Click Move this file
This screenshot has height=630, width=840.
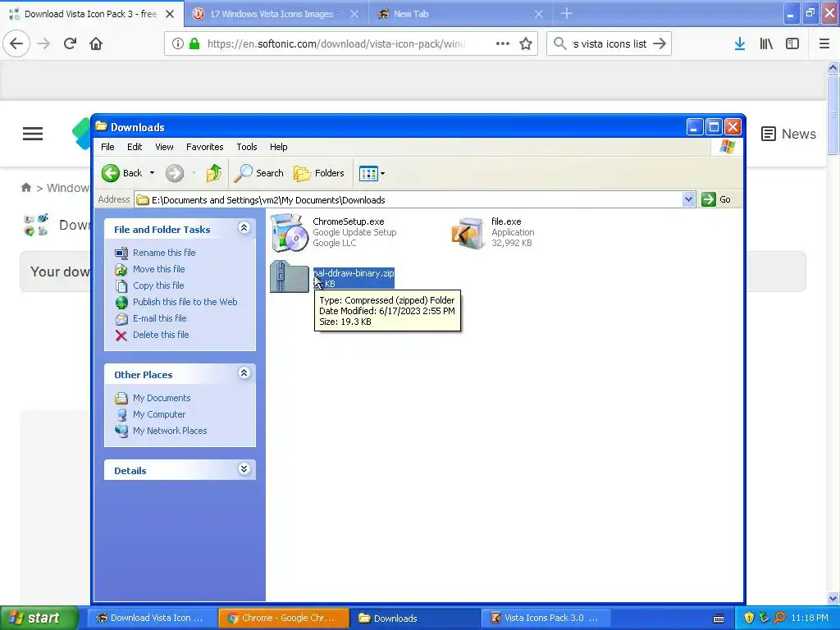click(x=158, y=269)
